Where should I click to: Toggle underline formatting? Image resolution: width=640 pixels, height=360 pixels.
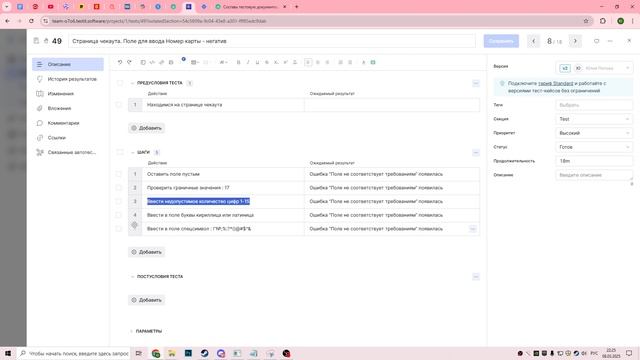pos(257,62)
